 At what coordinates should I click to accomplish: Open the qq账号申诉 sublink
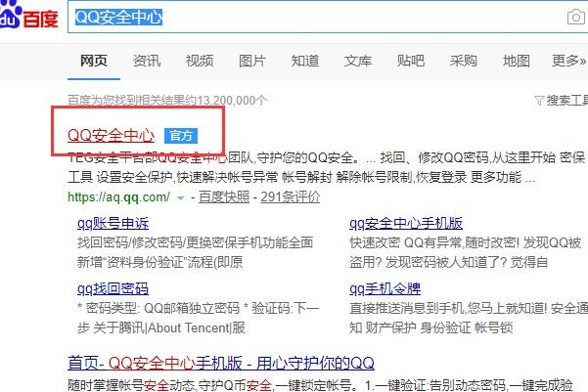coord(113,223)
